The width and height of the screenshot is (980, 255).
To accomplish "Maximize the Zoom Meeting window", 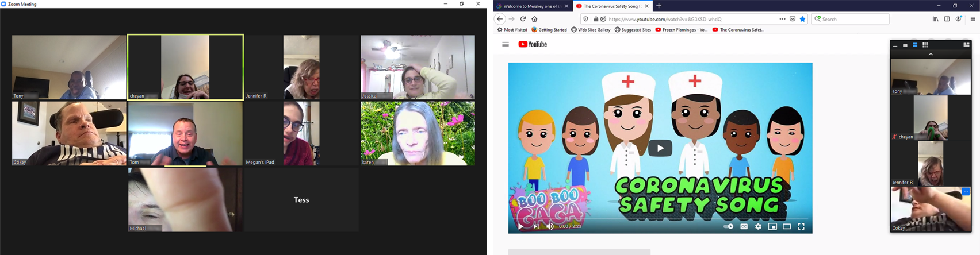I will coord(461,4).
